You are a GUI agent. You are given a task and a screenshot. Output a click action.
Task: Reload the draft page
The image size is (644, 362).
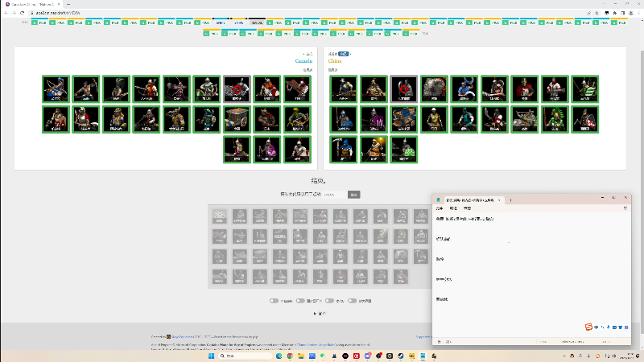23,13
